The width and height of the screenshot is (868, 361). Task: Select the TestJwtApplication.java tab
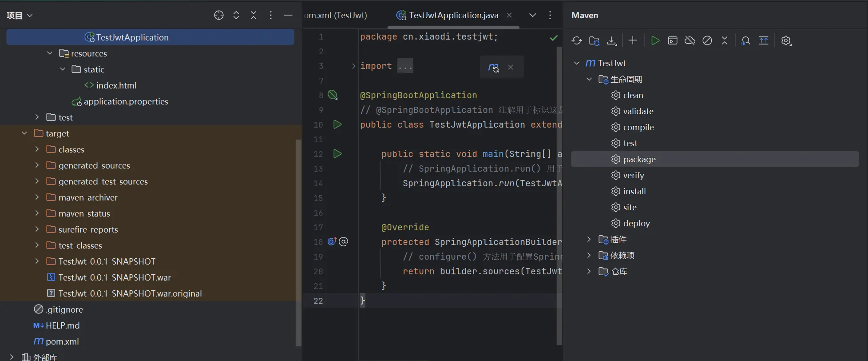453,16
